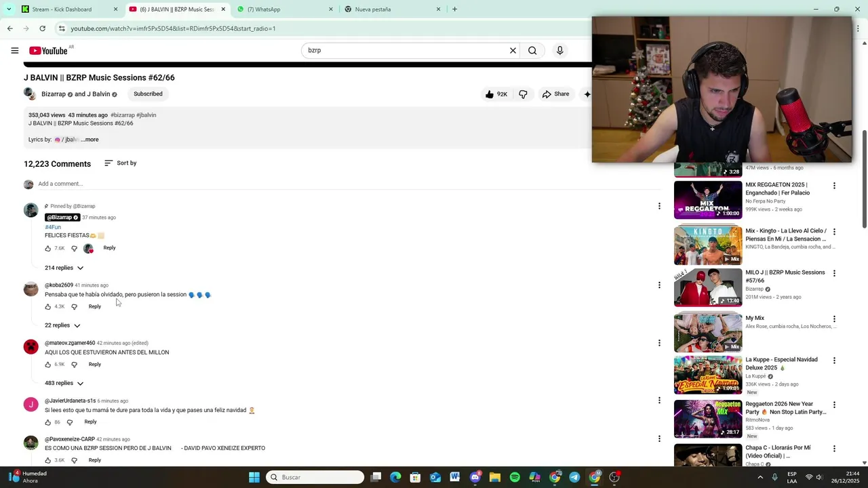Viewport: 868px width, 488px height.
Task: Open the YouTube hamburger guide menu
Action: tap(14, 50)
